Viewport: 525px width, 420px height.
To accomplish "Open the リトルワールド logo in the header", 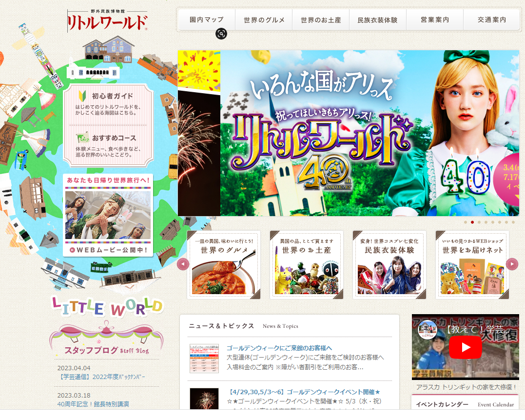I will click(107, 20).
